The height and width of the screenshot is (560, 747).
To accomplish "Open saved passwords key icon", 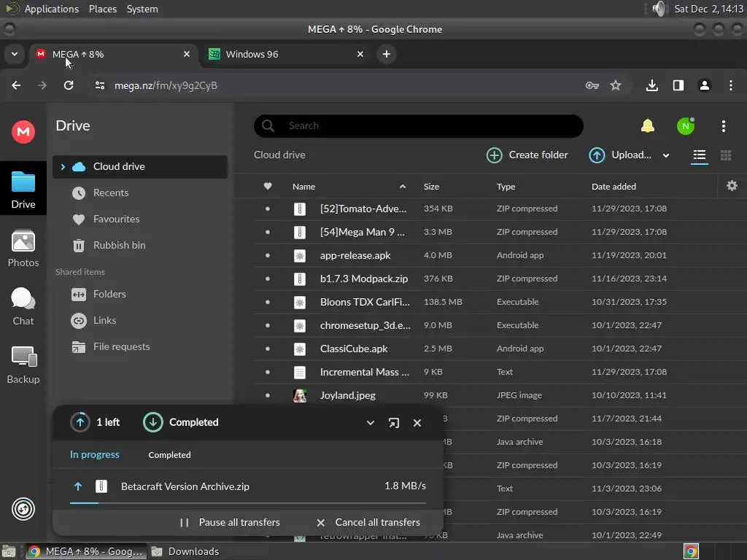I will pyautogui.click(x=592, y=85).
